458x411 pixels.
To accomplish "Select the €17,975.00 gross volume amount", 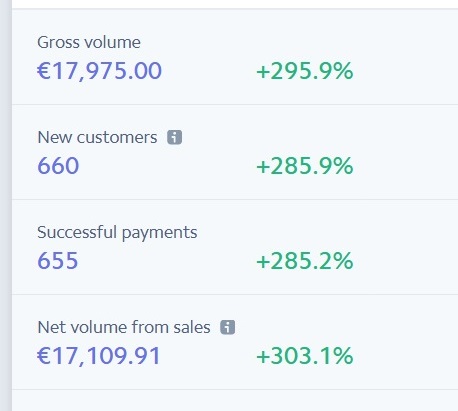I will click(99, 71).
